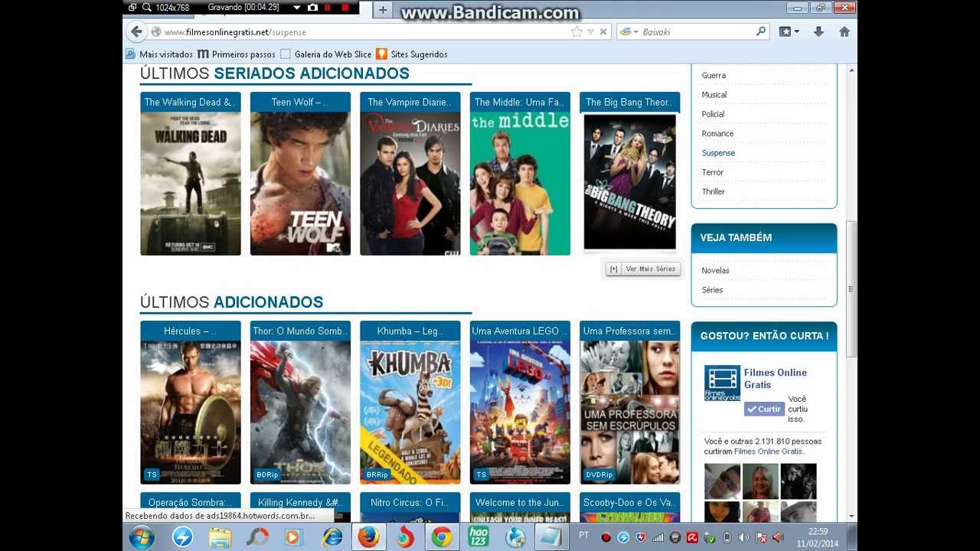Open the Khumba movie poster
The image size is (980, 551).
tap(410, 412)
